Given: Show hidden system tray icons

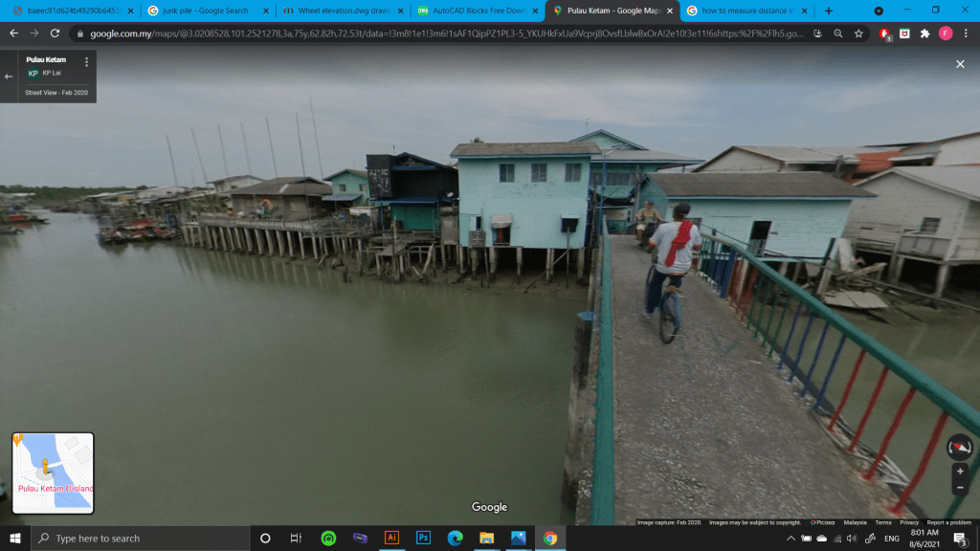Looking at the screenshot, I should 791,539.
